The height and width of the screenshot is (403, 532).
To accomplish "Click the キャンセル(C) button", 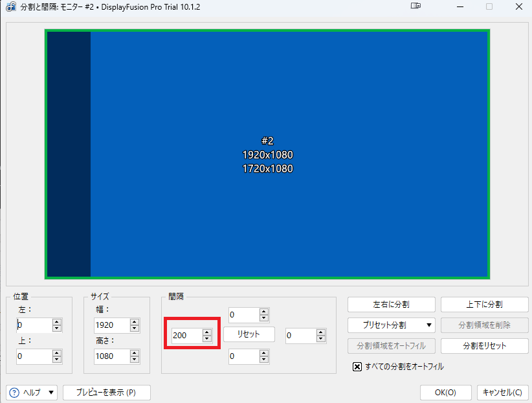I will (x=502, y=393).
